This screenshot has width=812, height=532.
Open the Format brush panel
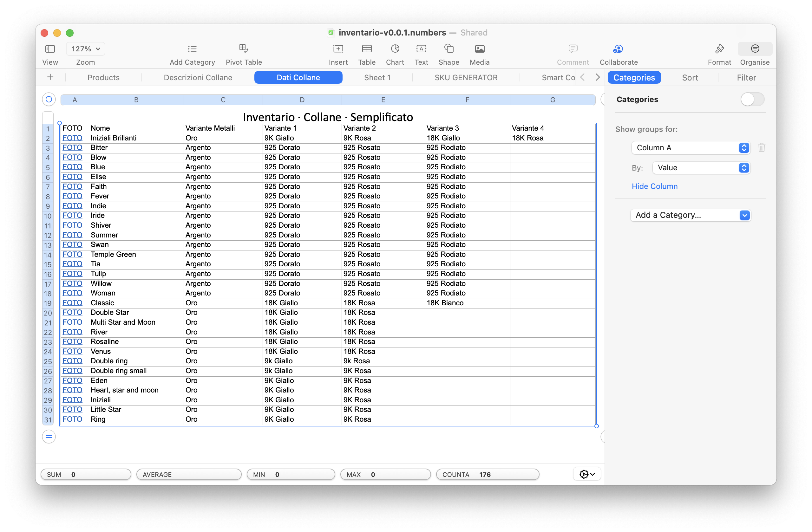(719, 49)
